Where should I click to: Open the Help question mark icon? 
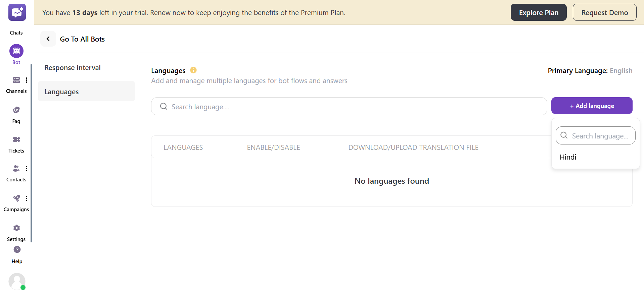click(17, 249)
